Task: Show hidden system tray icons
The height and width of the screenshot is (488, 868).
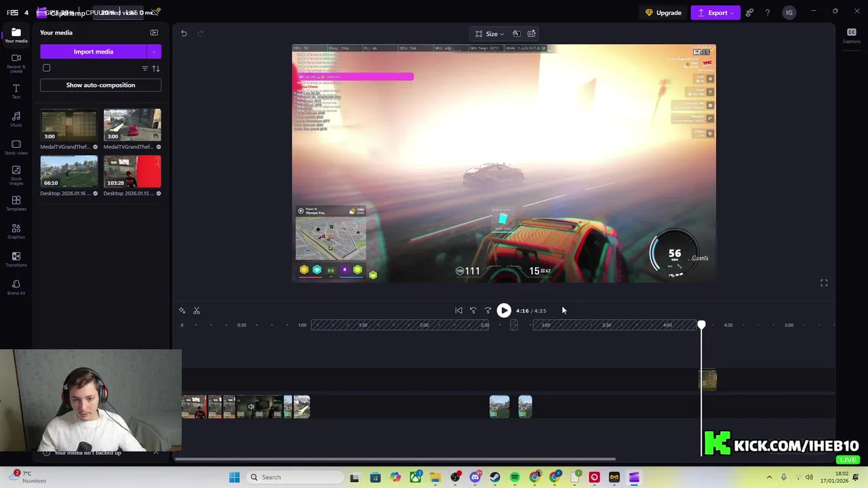Action: 769,477
